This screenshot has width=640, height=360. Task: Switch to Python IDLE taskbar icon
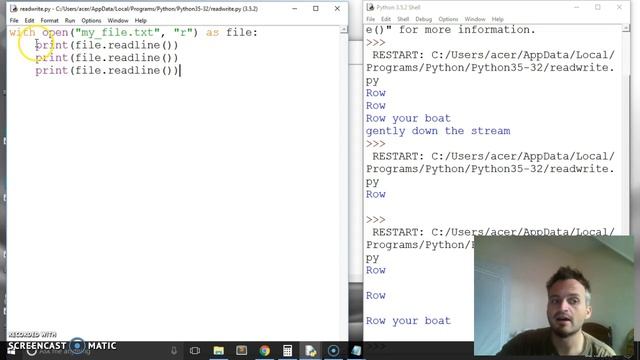(x=310, y=350)
